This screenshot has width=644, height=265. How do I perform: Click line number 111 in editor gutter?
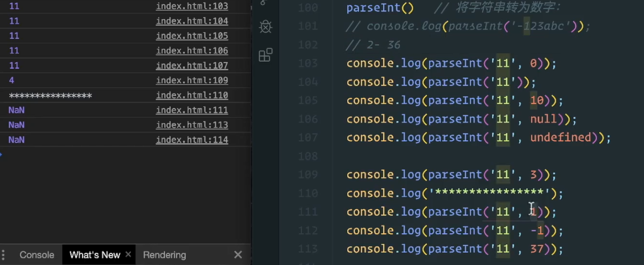[308, 212]
